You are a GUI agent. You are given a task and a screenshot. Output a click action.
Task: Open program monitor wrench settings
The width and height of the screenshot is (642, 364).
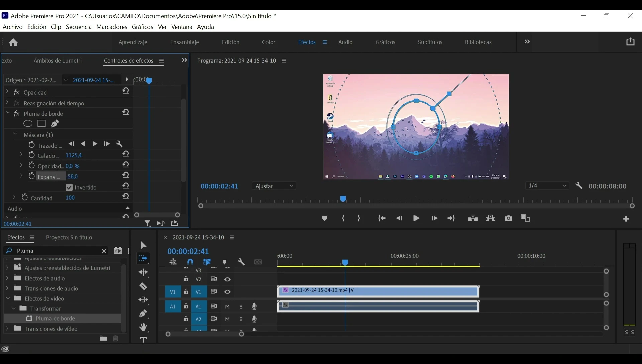tap(579, 186)
